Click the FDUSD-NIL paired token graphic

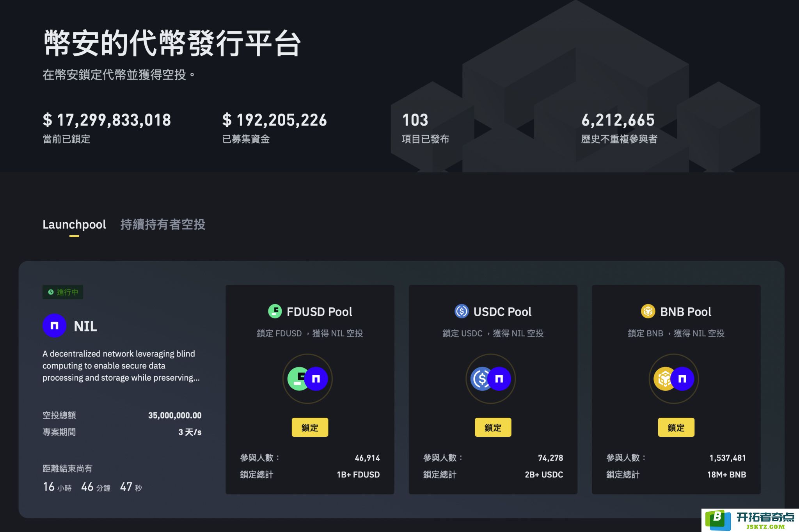307,378
